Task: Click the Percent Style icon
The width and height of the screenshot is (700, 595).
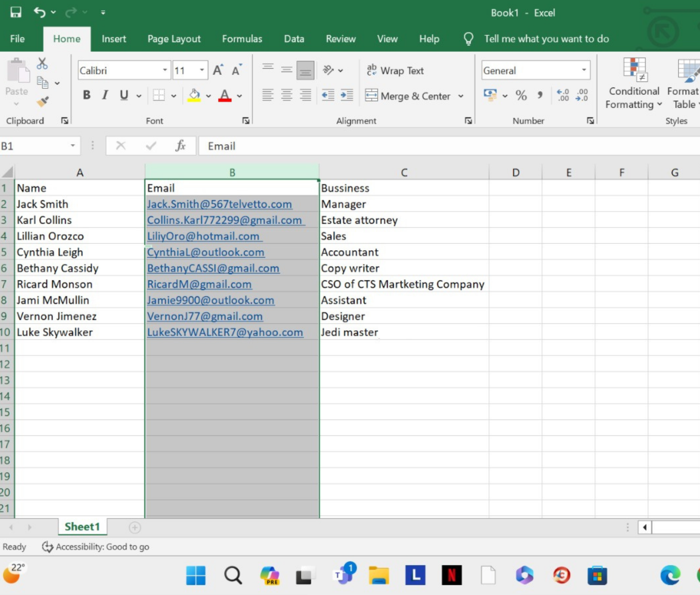Action: (521, 96)
